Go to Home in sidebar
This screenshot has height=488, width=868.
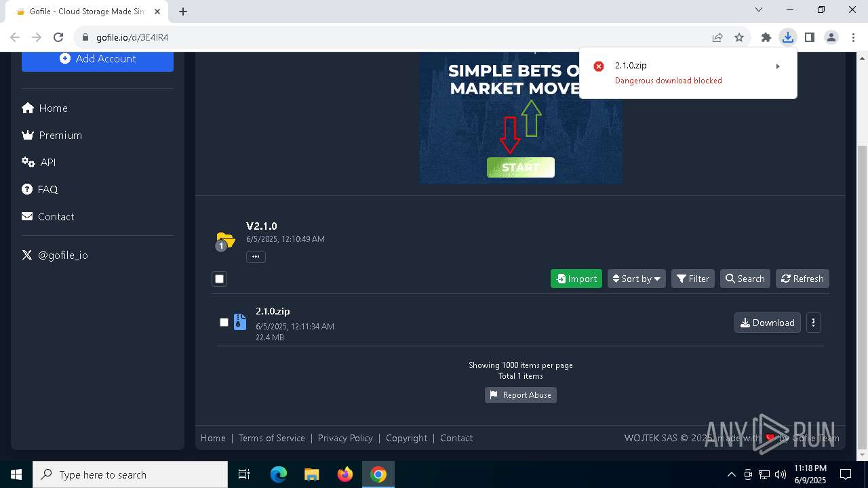[x=45, y=108]
